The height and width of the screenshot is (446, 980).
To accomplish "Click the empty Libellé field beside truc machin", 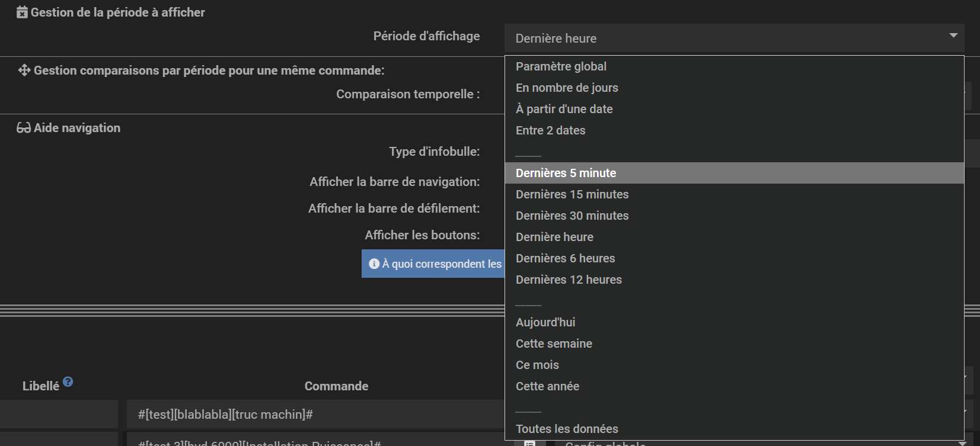I will (59, 415).
